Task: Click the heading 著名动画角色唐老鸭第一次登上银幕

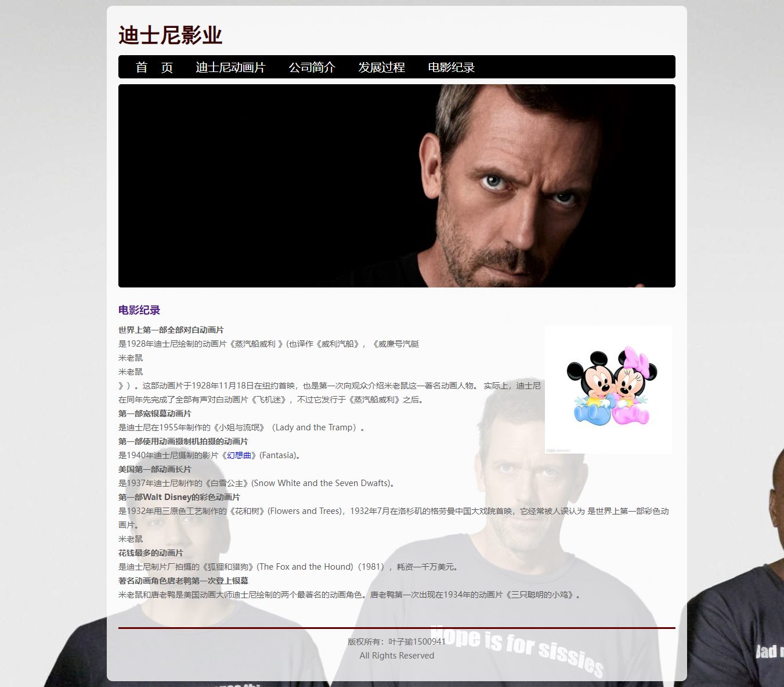Action: pyautogui.click(x=183, y=581)
